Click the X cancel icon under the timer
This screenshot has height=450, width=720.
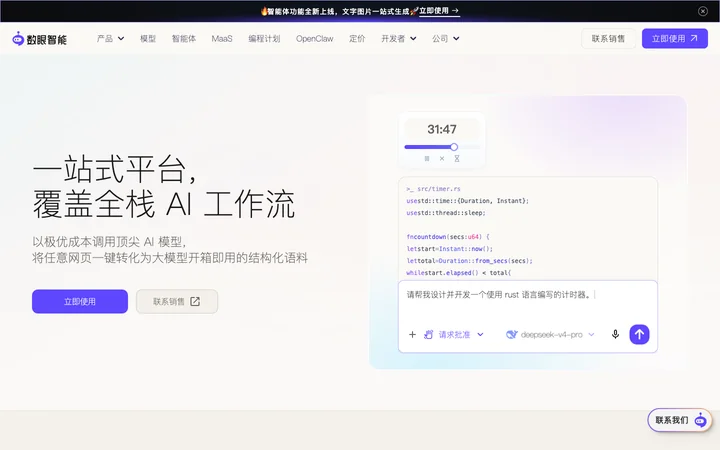(442, 158)
